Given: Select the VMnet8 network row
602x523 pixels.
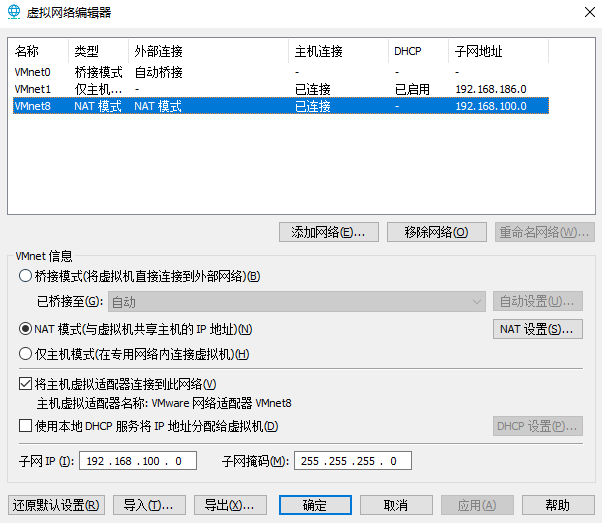Looking at the screenshot, I should (281, 106).
